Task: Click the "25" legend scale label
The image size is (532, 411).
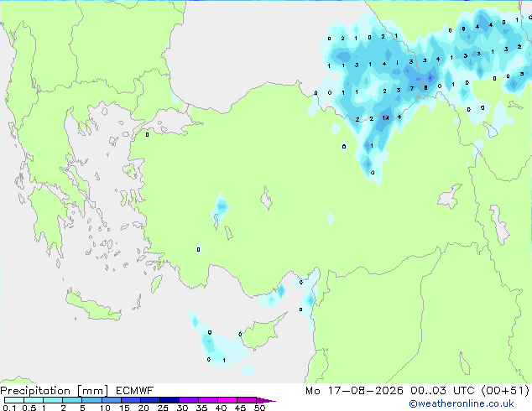Action: [x=163, y=408]
